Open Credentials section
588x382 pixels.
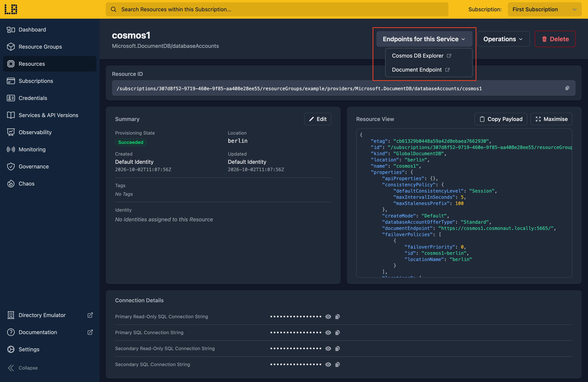coord(50,98)
